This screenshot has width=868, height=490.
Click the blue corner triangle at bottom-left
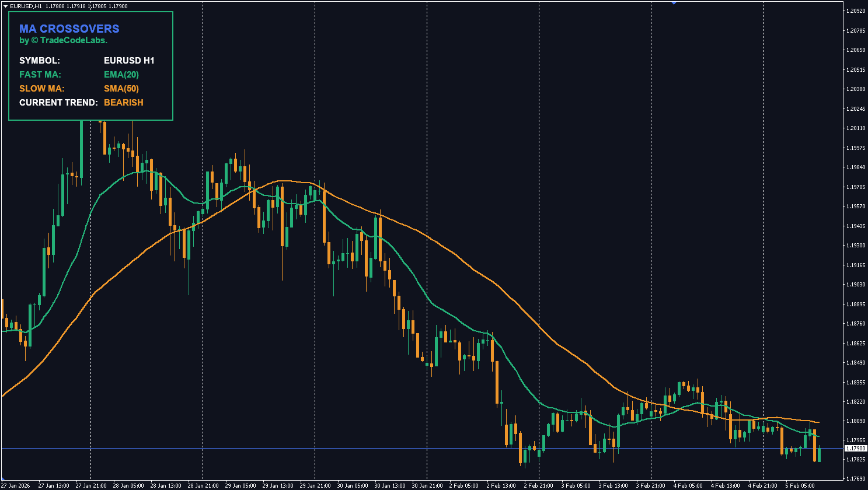pos(2,478)
